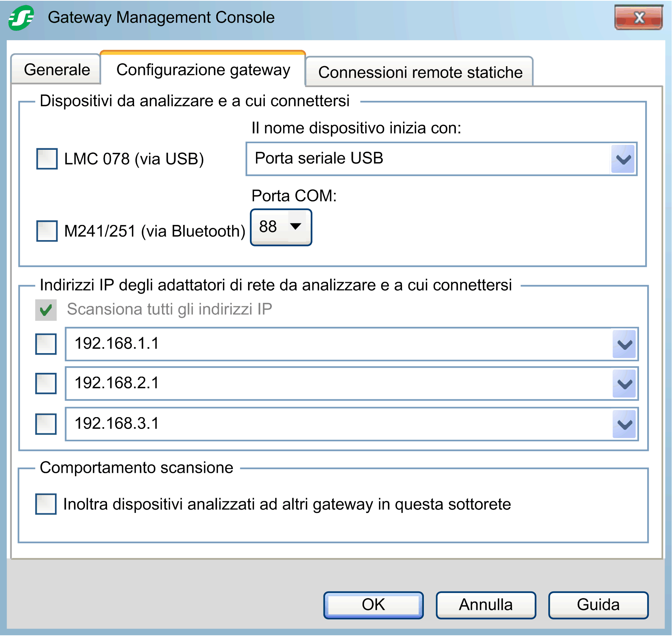Enable the LMC 078 (via USB) checkbox

[x=47, y=159]
